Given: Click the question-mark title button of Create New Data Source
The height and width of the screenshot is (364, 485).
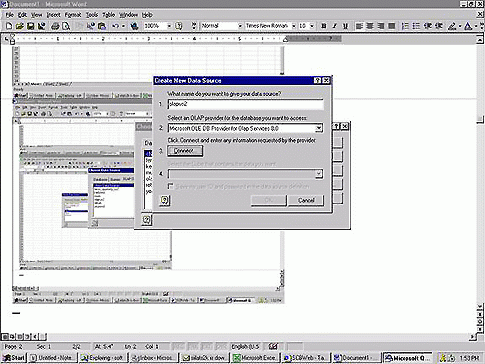Looking at the screenshot, I should point(317,80).
